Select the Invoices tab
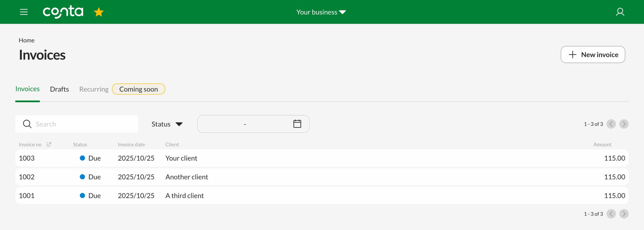The image size is (644, 230). tap(27, 89)
